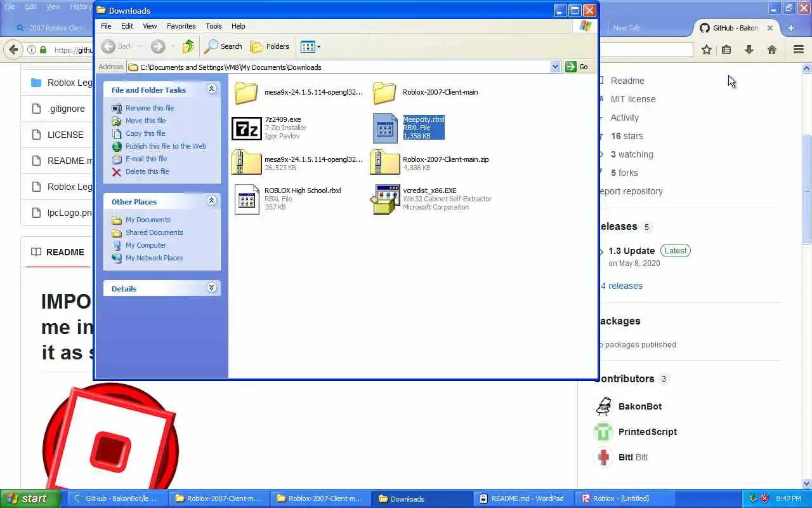Click the Windows Start button
The width and height of the screenshot is (812, 508).
tap(30, 498)
